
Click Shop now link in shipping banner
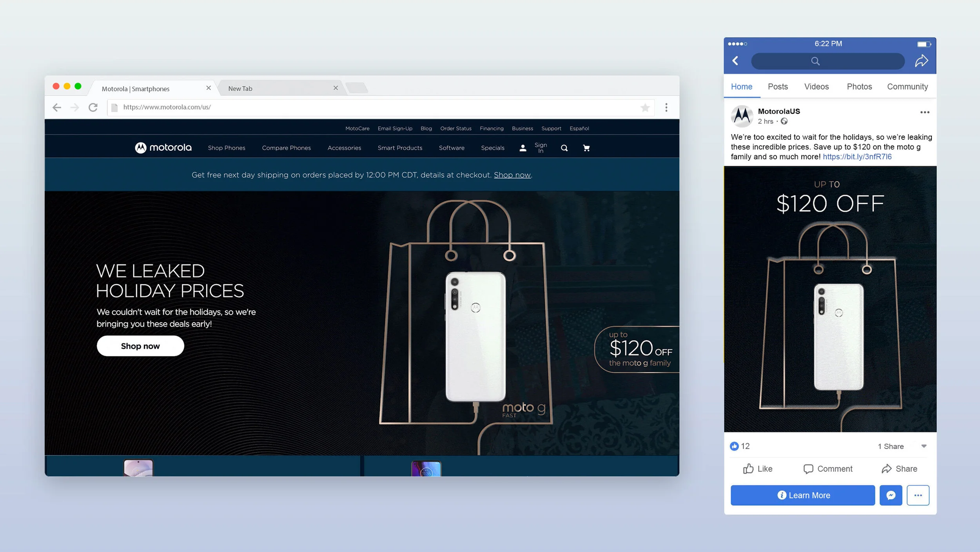click(512, 175)
